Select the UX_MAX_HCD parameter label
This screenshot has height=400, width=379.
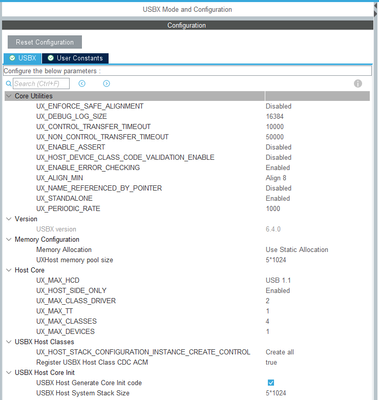pos(58,280)
